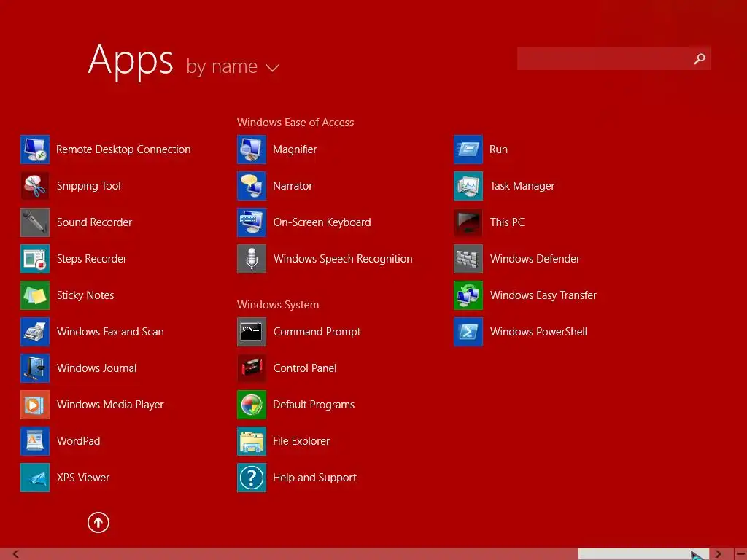Open the Command Prompt icon
The image size is (747, 560).
click(252, 332)
